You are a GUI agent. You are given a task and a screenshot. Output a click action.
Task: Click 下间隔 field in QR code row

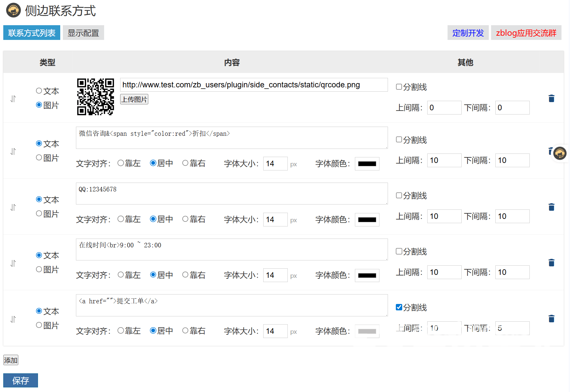click(512, 108)
